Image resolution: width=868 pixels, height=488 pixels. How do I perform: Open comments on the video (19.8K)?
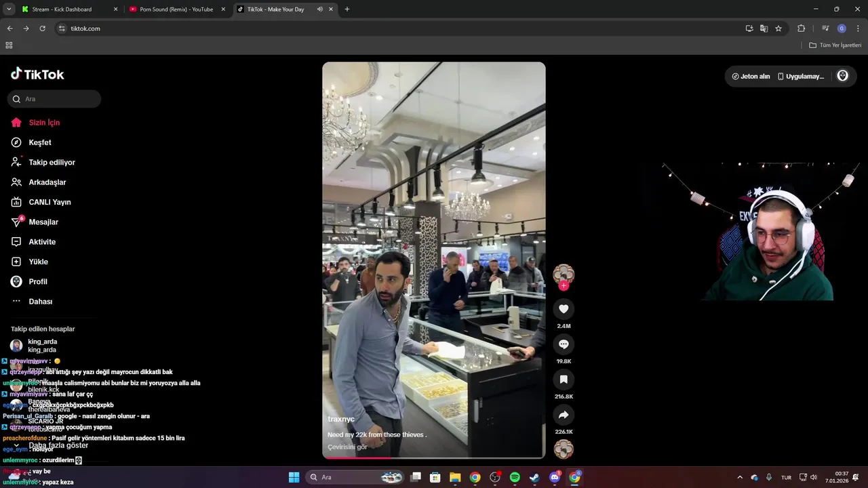coord(564,344)
